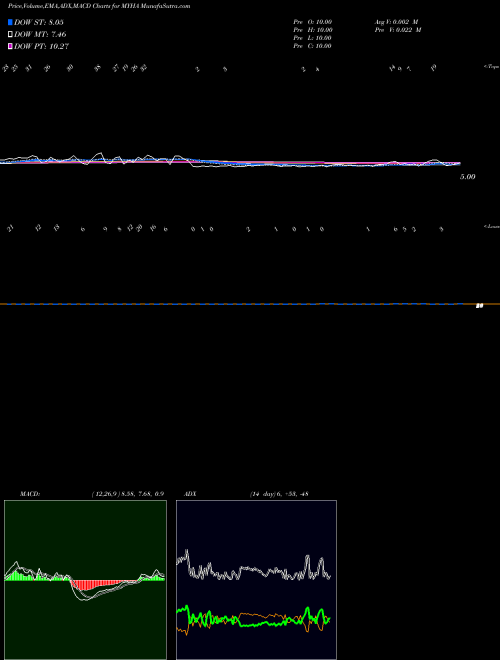500x660 pixels.
Task: Click the white DOW MT legend swatch
Action: click(x=10, y=34)
